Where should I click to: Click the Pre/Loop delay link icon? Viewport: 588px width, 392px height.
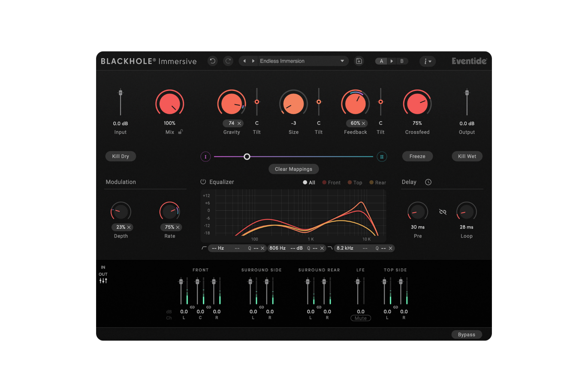tap(443, 212)
